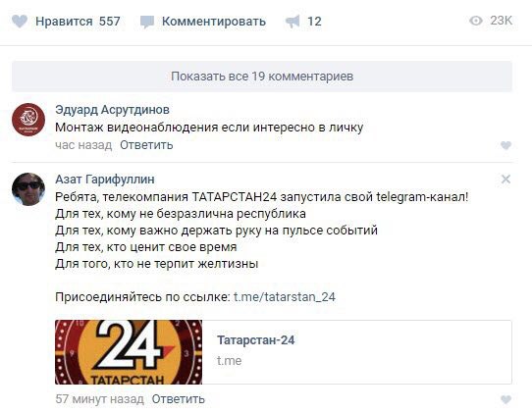Open Эдуард Асрутдинов avatar
This screenshot has width=532, height=413.
[x=28, y=120]
